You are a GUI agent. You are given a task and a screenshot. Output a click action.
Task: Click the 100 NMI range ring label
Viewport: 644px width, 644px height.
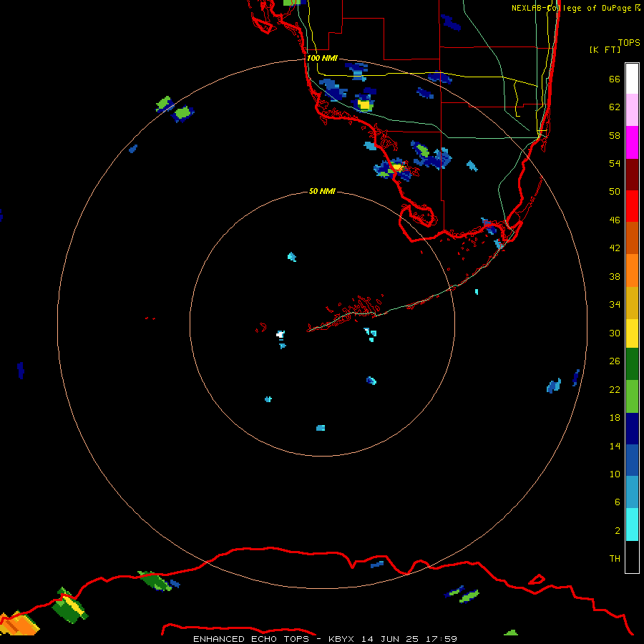point(322,58)
